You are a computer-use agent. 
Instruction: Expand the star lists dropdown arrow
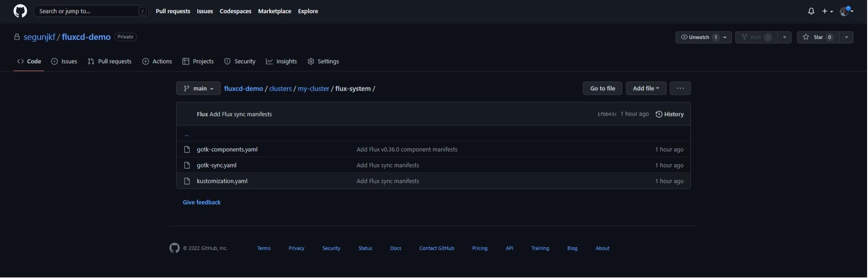(x=846, y=37)
